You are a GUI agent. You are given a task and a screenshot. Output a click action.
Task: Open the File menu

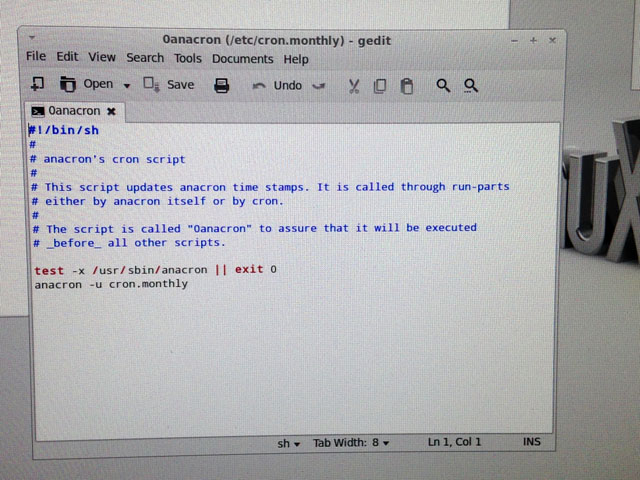pos(36,56)
